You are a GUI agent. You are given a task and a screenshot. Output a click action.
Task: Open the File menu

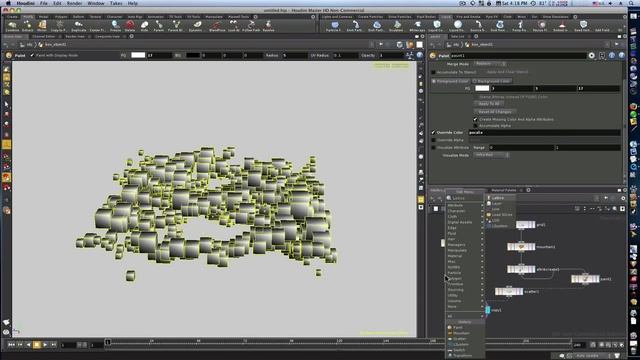(x=44, y=3)
